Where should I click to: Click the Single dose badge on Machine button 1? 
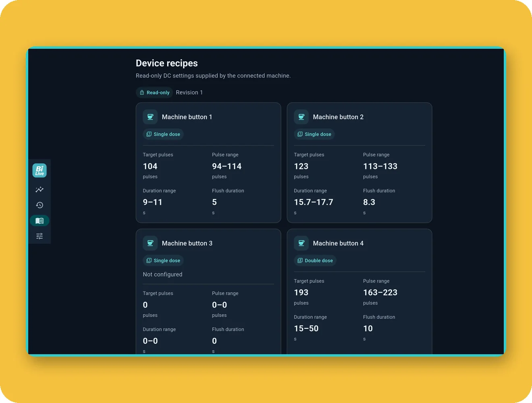tap(163, 134)
